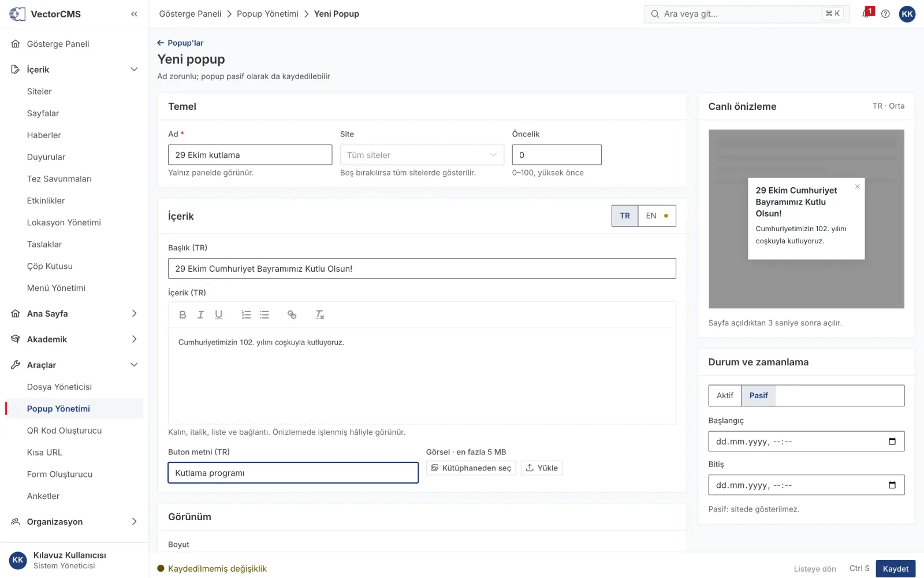Apply bold formatting in content editor
Image resolution: width=924 pixels, height=578 pixels.
point(182,315)
